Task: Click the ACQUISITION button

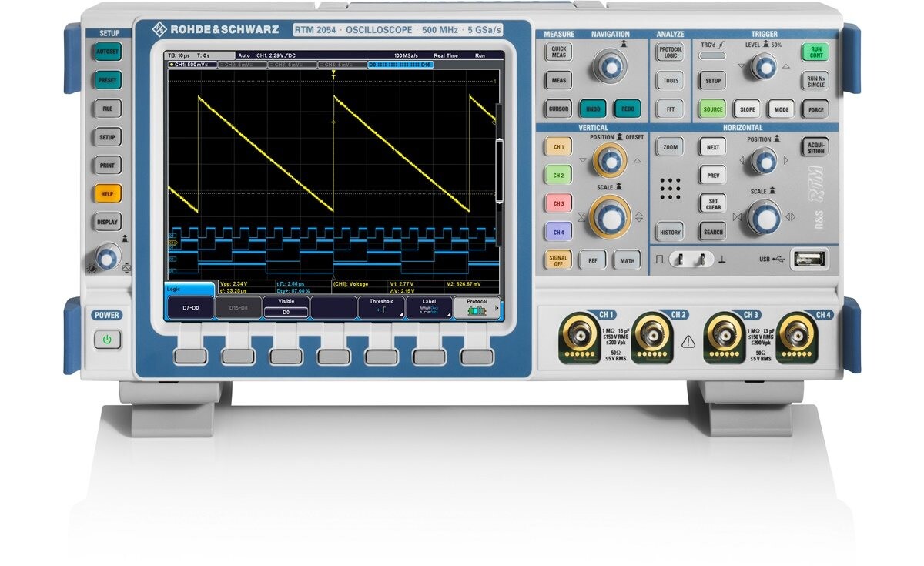Action: point(815,147)
